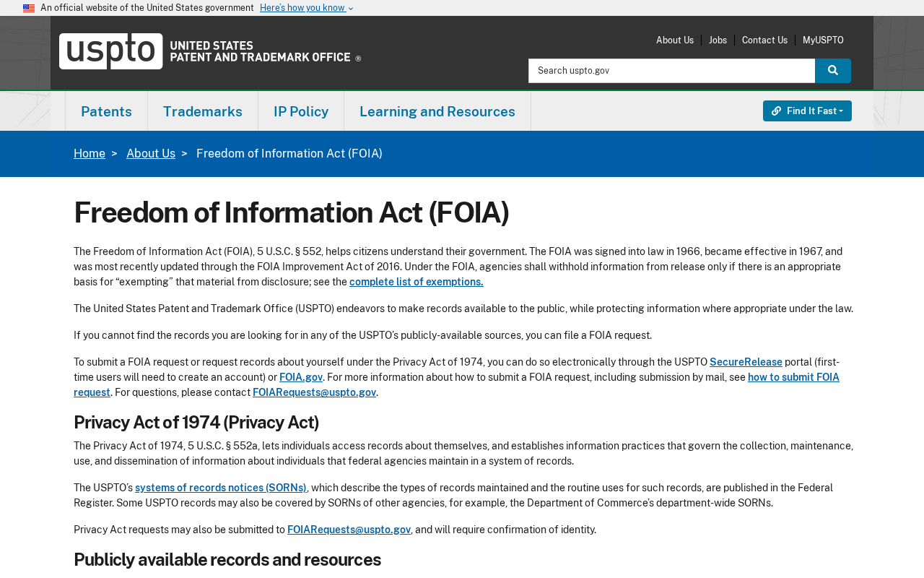Visit the FOIA.gov link
The image size is (924, 578).
(301, 377)
